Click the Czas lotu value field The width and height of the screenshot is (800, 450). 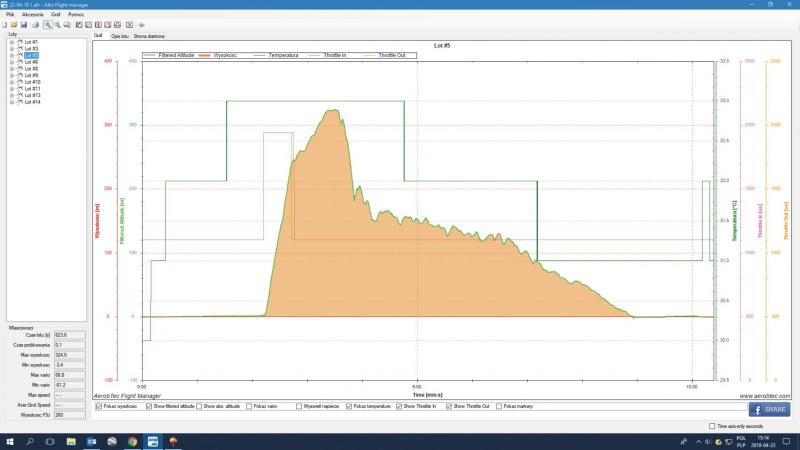68,335
